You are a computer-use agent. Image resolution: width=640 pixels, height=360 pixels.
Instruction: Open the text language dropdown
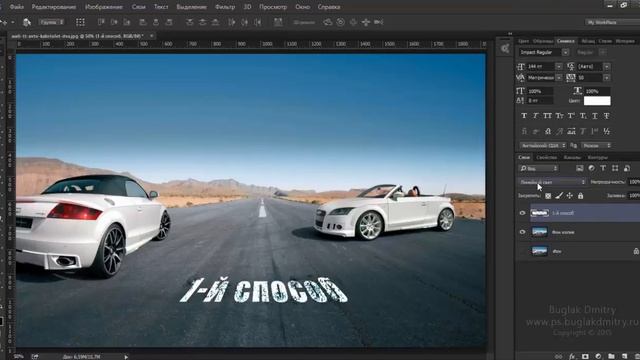pyautogui.click(x=543, y=145)
